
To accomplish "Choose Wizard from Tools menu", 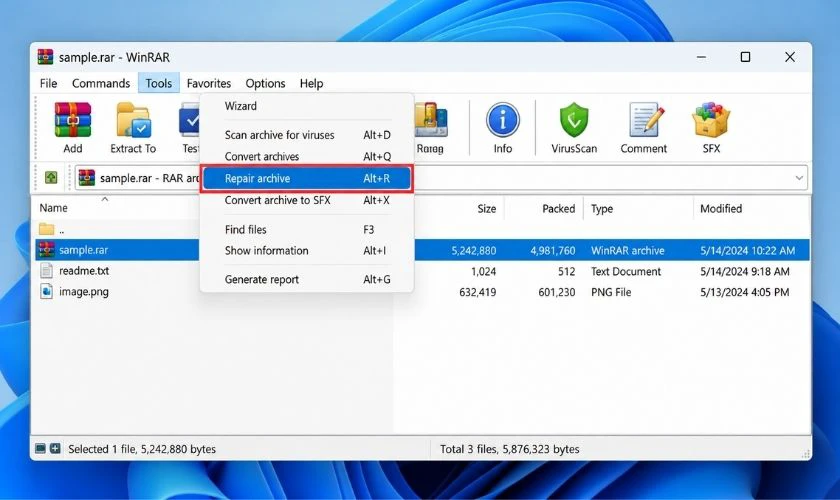I will [306, 106].
